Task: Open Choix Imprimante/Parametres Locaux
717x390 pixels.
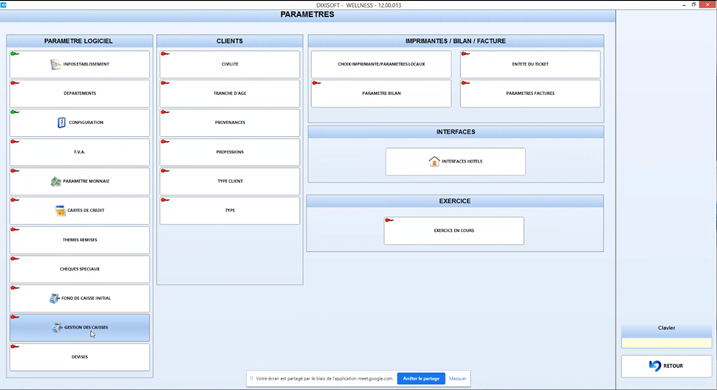Action: (381, 64)
